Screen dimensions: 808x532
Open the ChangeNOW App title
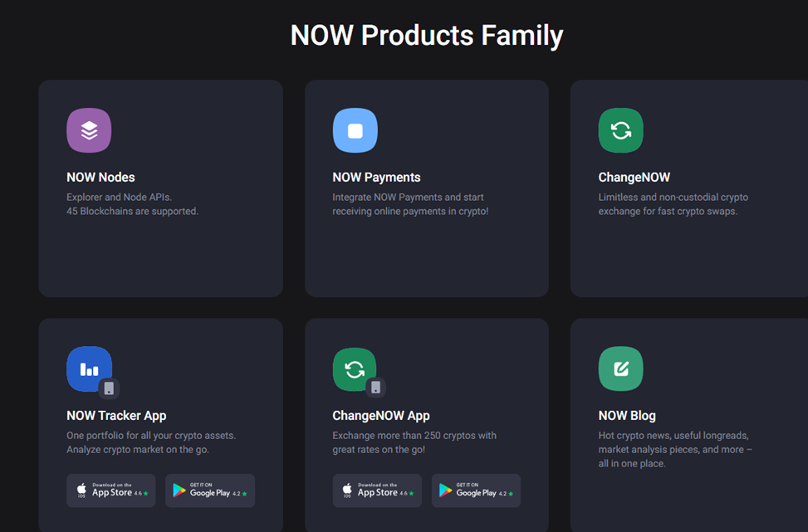(381, 416)
